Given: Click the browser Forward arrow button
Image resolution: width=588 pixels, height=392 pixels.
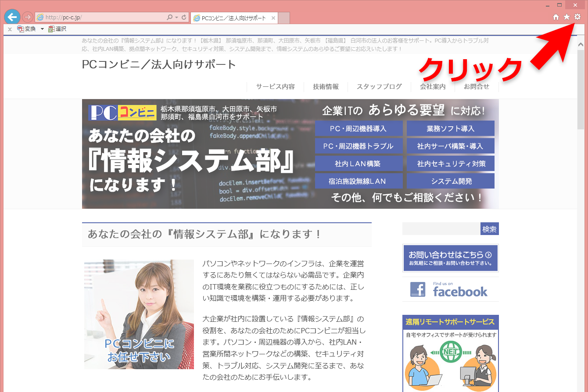Looking at the screenshot, I should (x=28, y=17).
